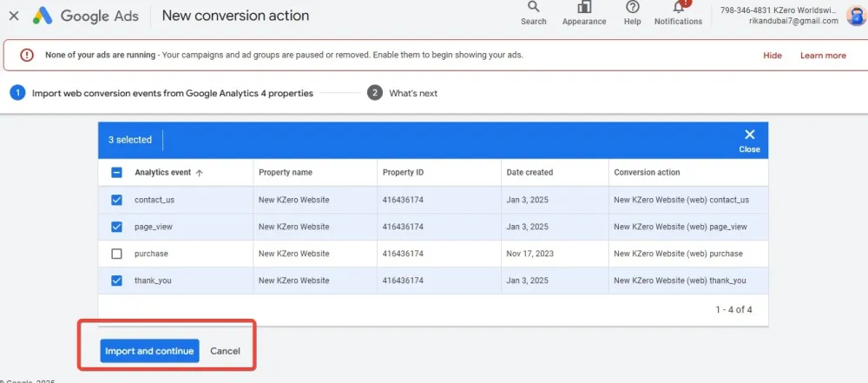The width and height of the screenshot is (868, 383).
Task: Open the Search magnifier icon
Action: pos(533,7)
